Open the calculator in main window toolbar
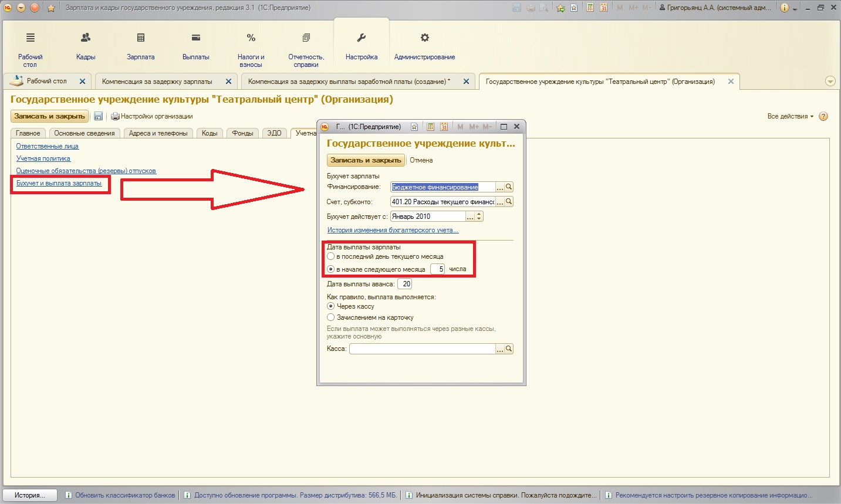This screenshot has width=841, height=504. [590, 8]
